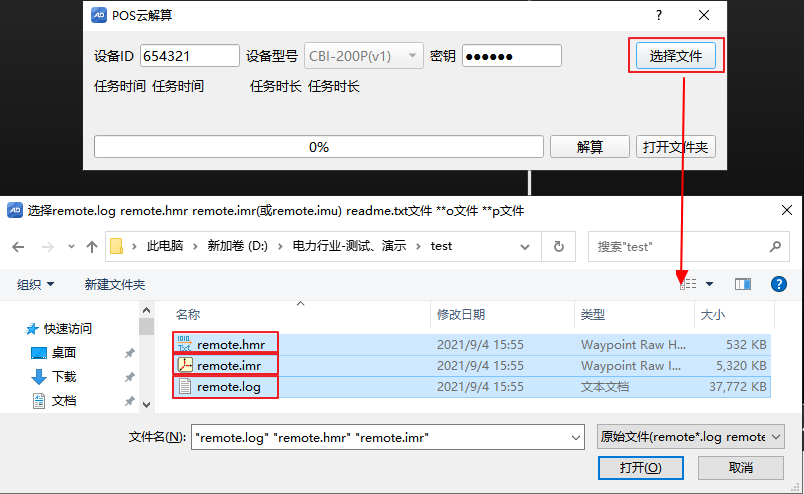Screen dimensions: 804x494
Task: Click 新建文件夹 button
Action: (x=115, y=284)
